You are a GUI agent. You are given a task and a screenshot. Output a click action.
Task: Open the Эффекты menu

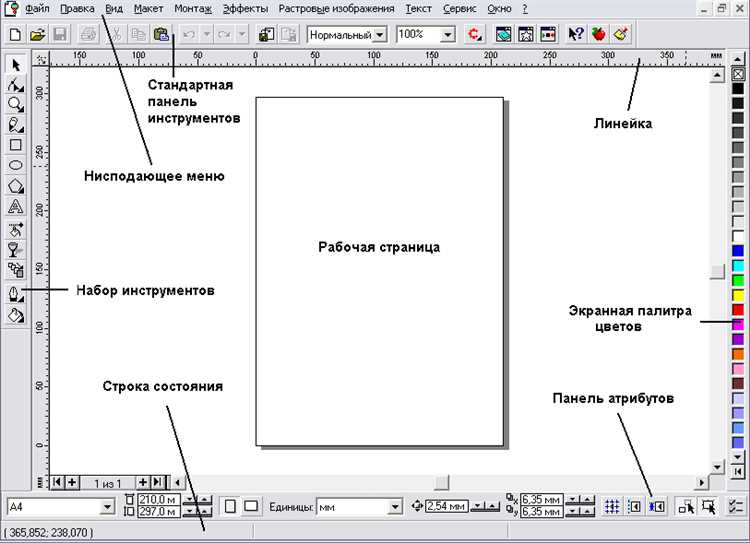coord(245,8)
